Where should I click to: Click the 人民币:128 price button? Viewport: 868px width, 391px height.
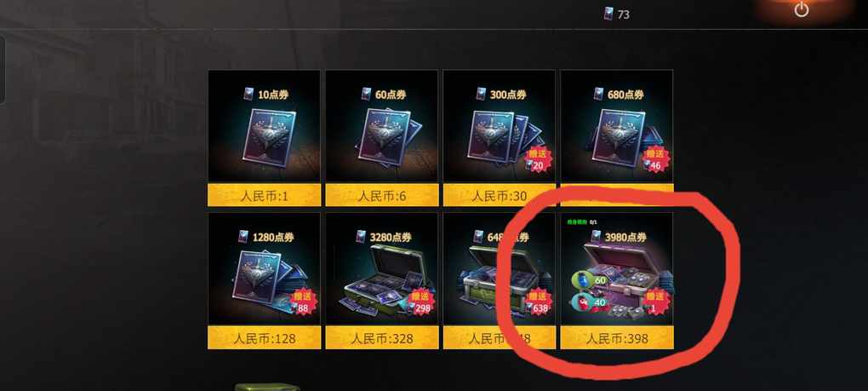click(264, 338)
